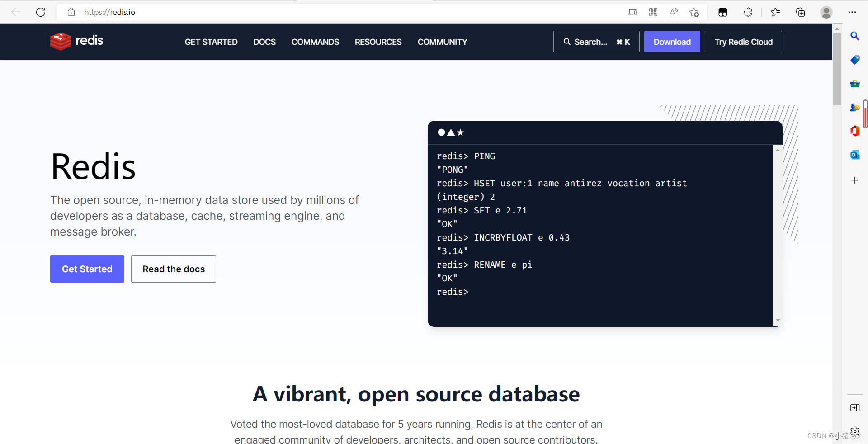Click the Get Started button
Image resolution: width=868 pixels, height=444 pixels.
click(x=87, y=269)
